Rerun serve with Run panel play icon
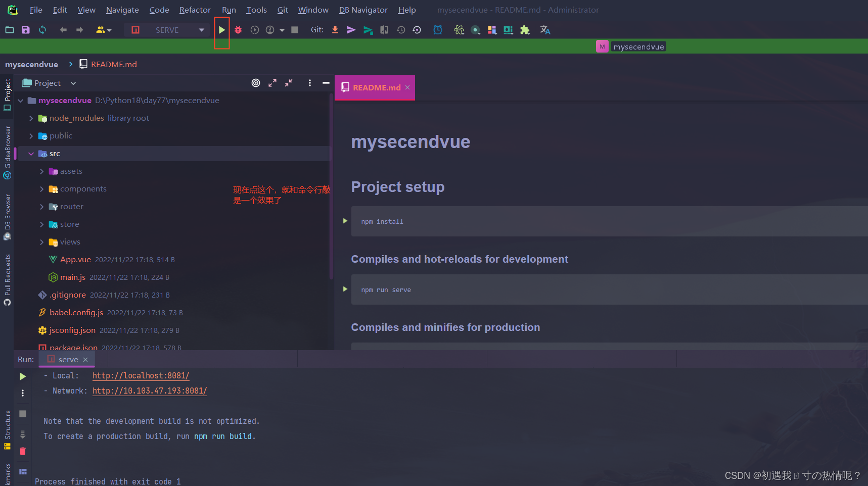The height and width of the screenshot is (486, 868). pyautogui.click(x=22, y=376)
